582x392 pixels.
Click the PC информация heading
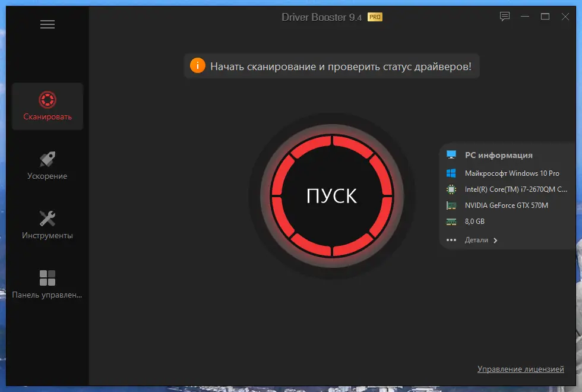pyautogui.click(x=499, y=155)
